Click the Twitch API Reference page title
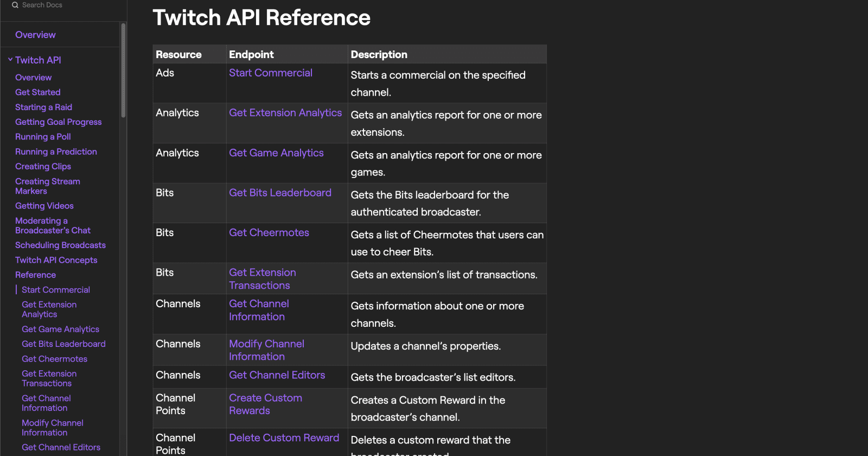Viewport: 868px width, 456px height. 261,17
